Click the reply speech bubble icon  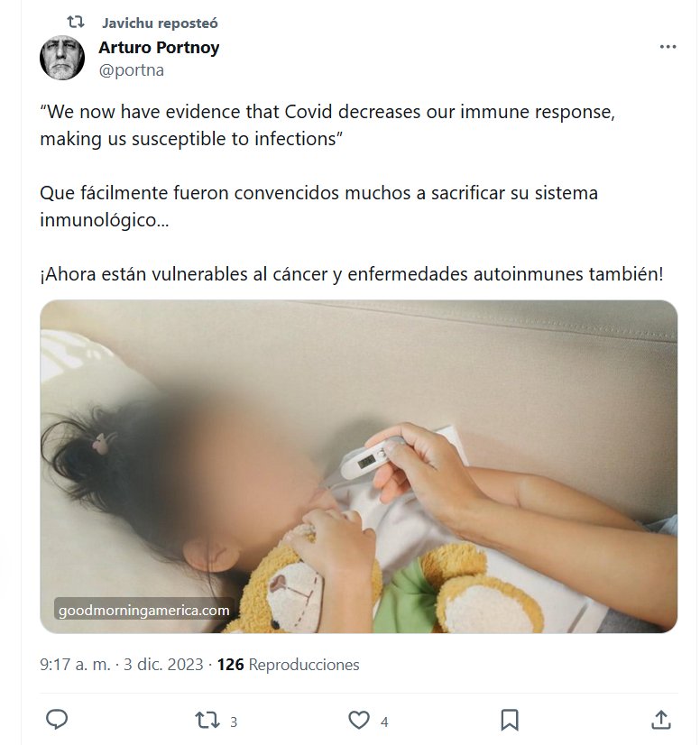point(57,720)
